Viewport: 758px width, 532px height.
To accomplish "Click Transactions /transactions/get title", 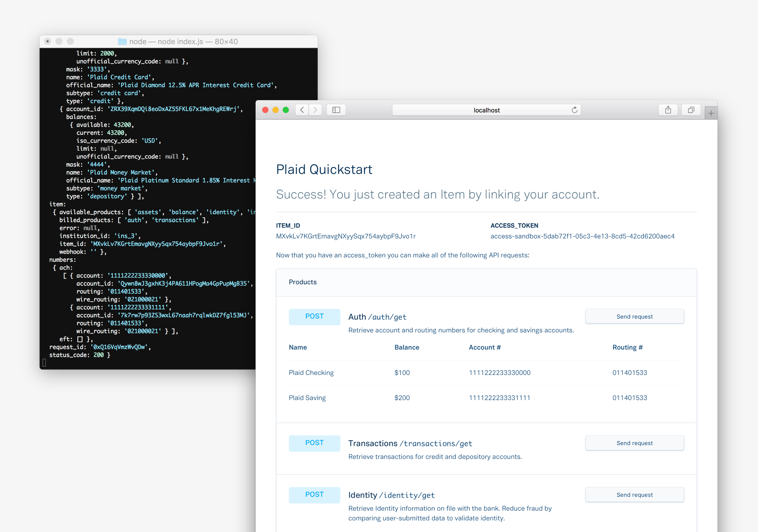I will [x=410, y=443].
